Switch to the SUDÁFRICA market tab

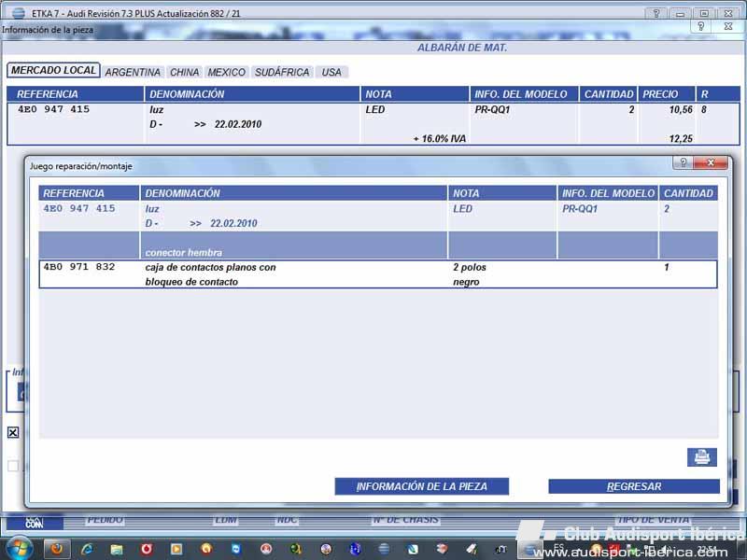pyautogui.click(x=282, y=73)
